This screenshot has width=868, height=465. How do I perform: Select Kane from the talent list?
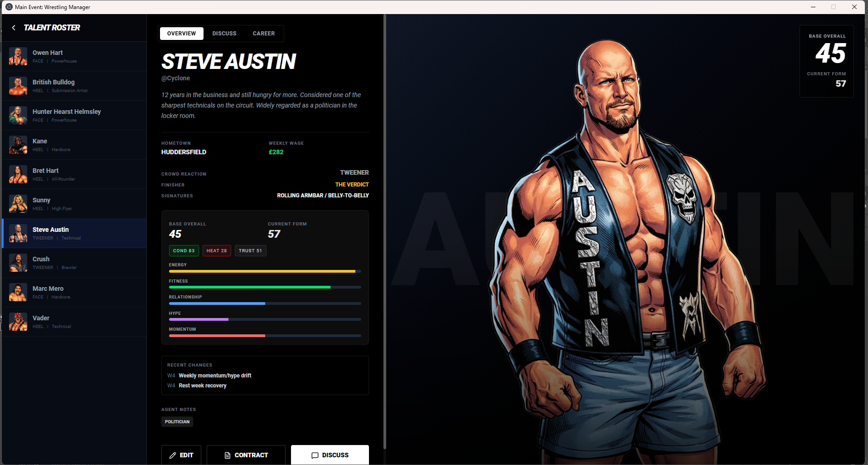click(74, 145)
